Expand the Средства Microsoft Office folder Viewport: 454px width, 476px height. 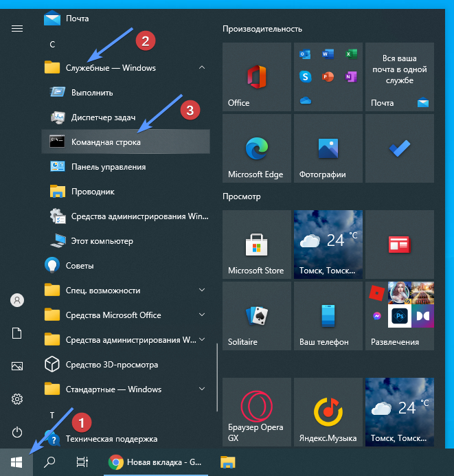coord(126,315)
